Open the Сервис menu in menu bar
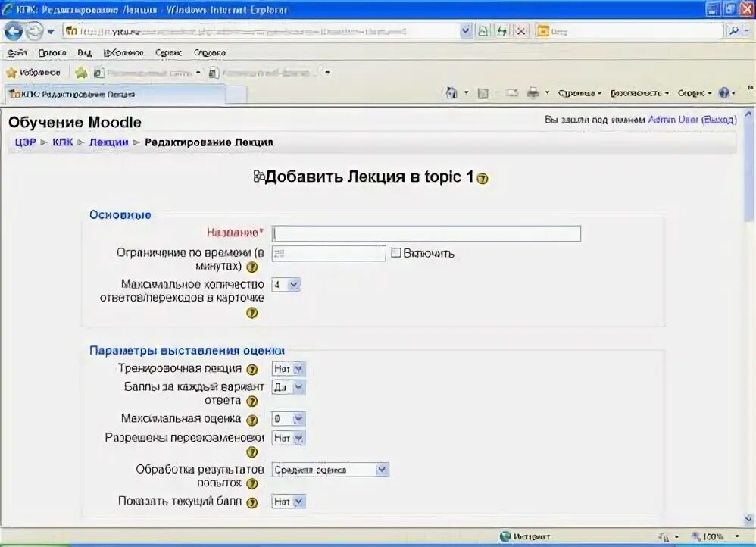The image size is (756, 547). point(168,52)
